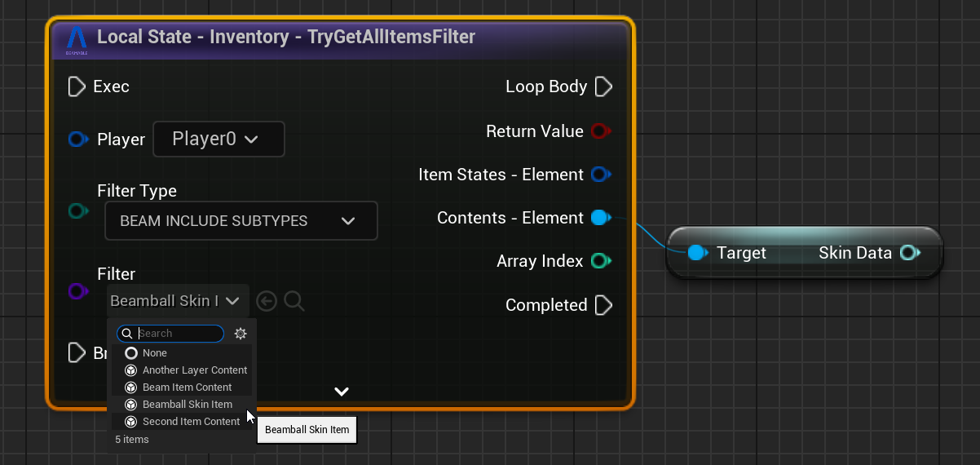Open the Player0 dropdown
The height and width of the screenshot is (465, 980).
pyautogui.click(x=219, y=139)
